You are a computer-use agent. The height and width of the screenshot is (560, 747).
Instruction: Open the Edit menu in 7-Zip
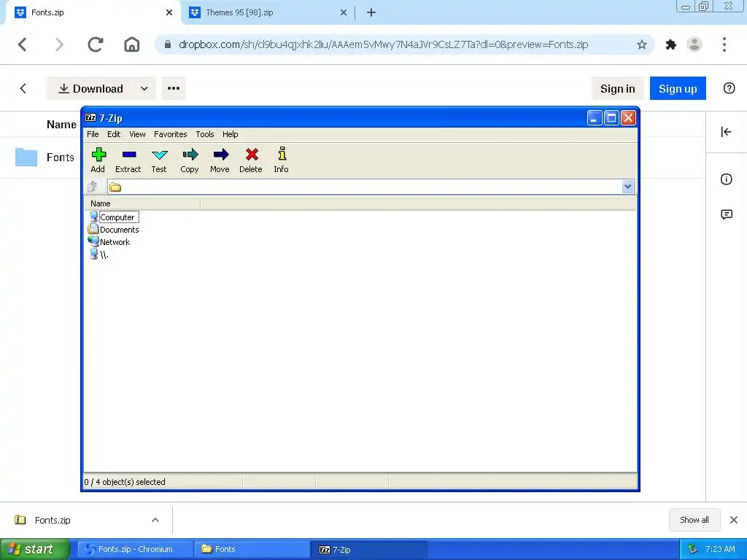coord(114,134)
